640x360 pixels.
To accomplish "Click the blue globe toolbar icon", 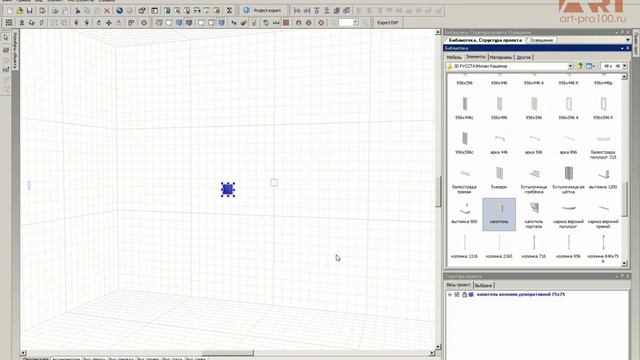I will click(120, 11).
